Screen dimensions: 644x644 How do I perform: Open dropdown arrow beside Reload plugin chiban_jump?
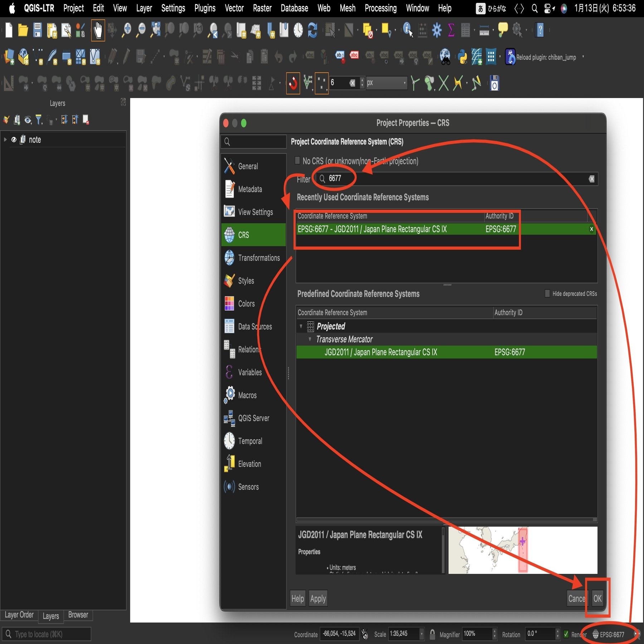[583, 57]
